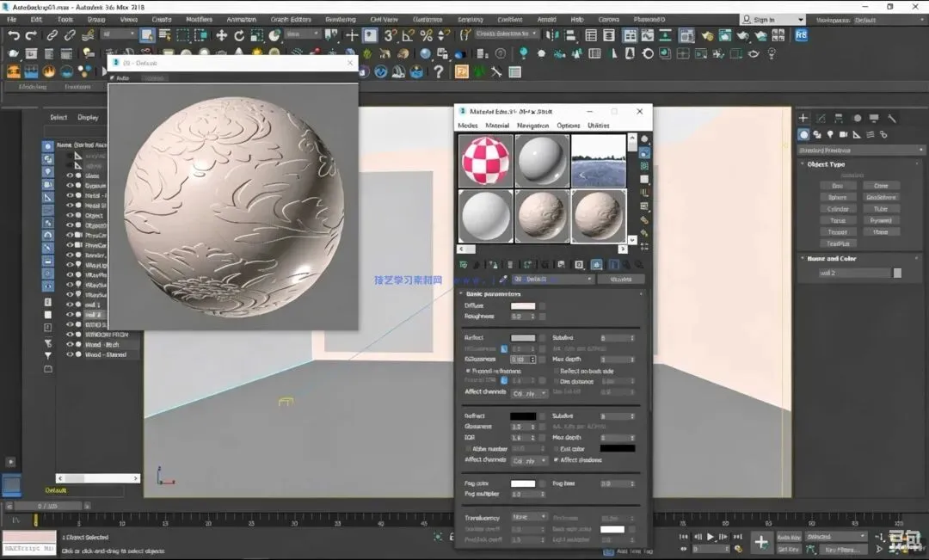Toggle visibility eye of wall 1 object
The image size is (929, 560).
click(70, 305)
